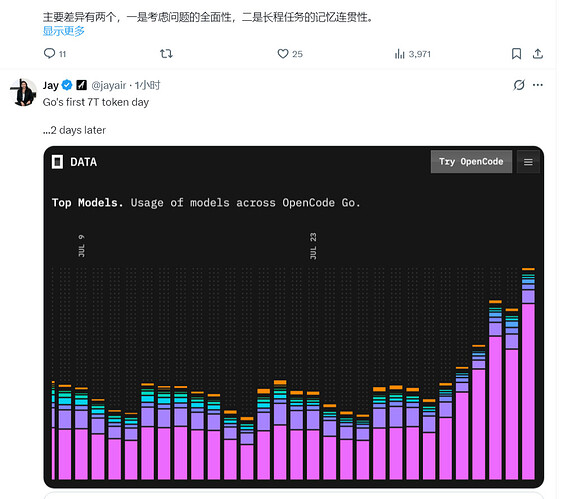Click the DATA logo icon
The height and width of the screenshot is (499, 562).
(x=57, y=162)
